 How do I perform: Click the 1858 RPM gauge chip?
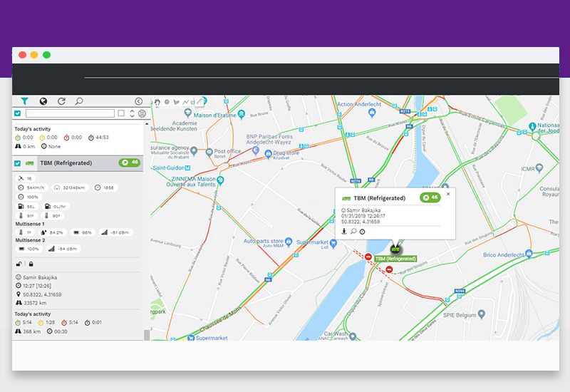point(104,187)
